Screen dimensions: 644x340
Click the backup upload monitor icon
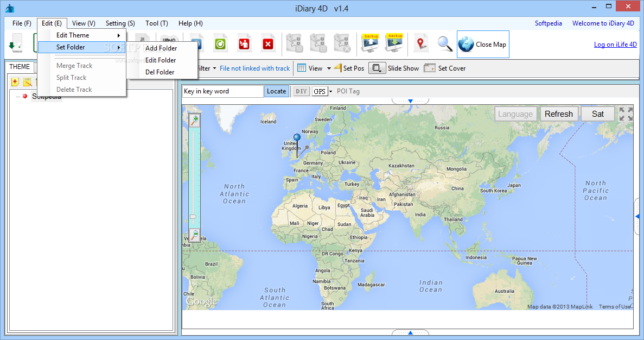[x=370, y=43]
